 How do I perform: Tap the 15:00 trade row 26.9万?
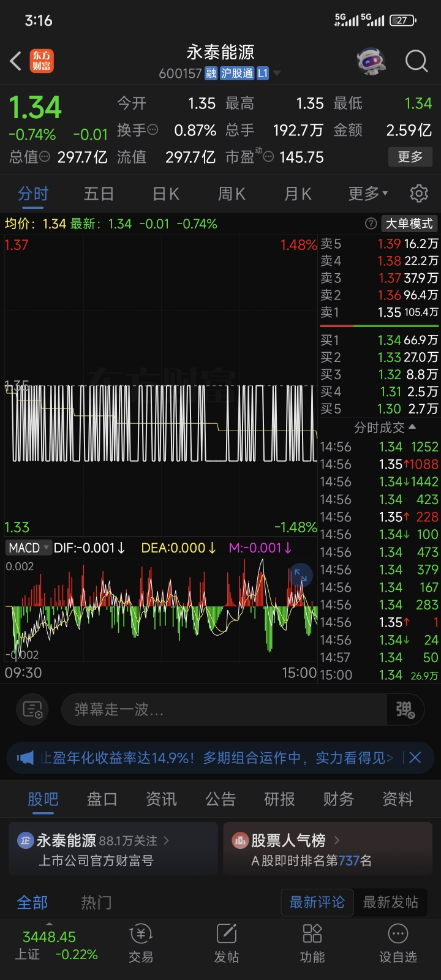(379, 675)
